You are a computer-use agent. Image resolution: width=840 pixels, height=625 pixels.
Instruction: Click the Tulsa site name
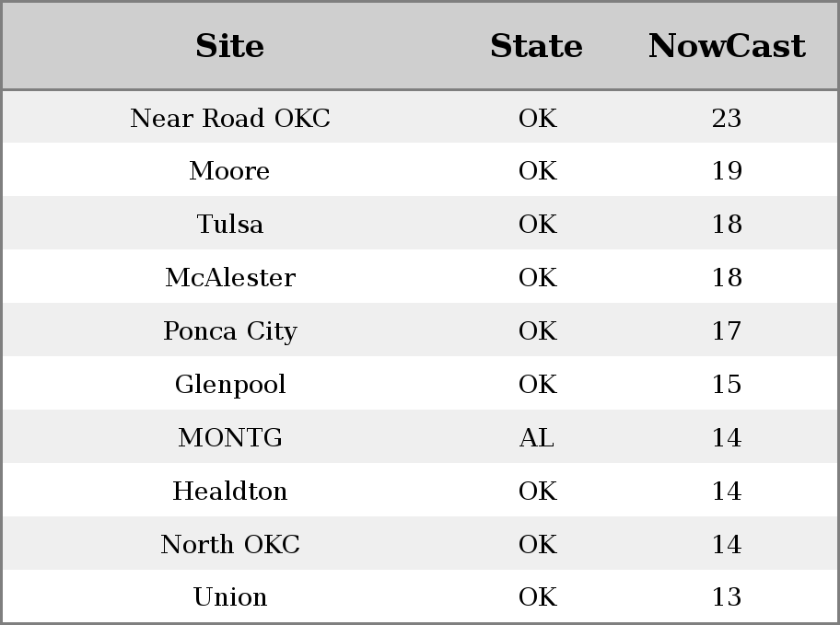(x=230, y=224)
